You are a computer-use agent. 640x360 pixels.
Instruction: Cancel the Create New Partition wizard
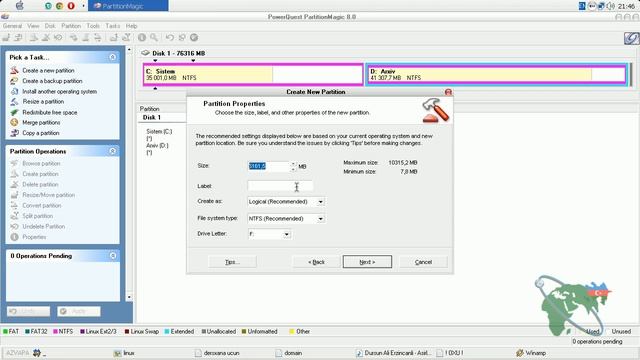click(423, 262)
